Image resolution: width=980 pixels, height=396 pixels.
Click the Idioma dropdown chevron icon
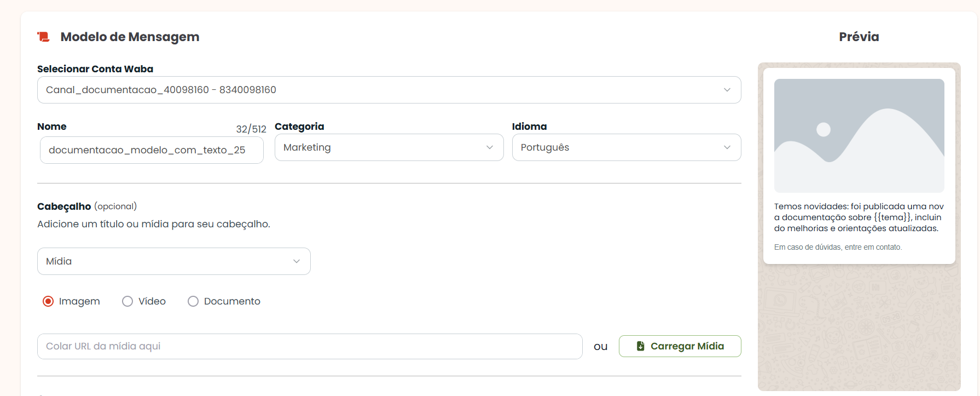(x=727, y=147)
